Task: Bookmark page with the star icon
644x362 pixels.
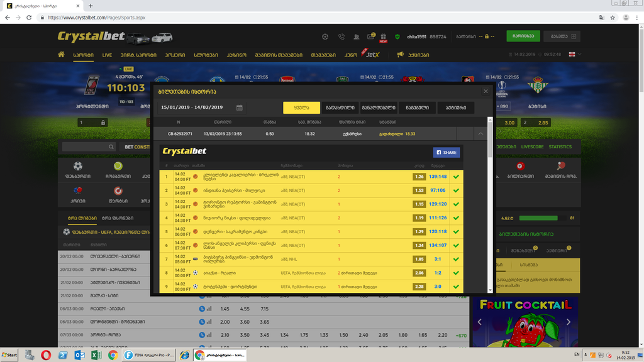Action: (x=613, y=18)
